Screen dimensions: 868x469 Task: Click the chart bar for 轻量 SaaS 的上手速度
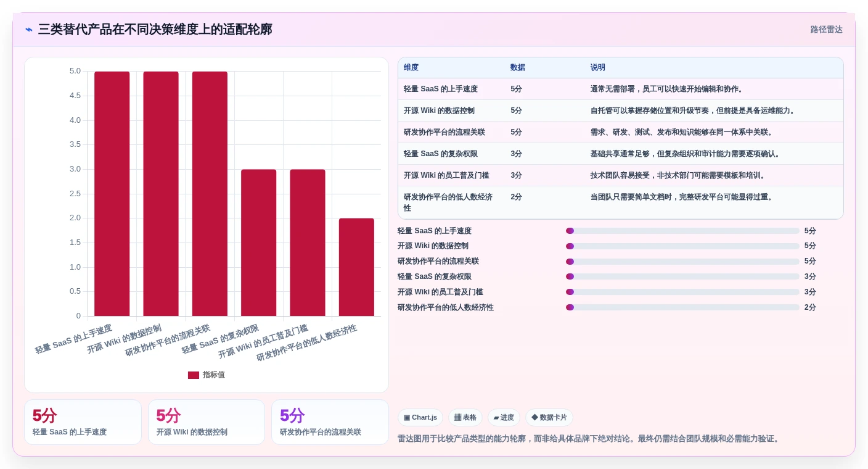click(x=112, y=194)
